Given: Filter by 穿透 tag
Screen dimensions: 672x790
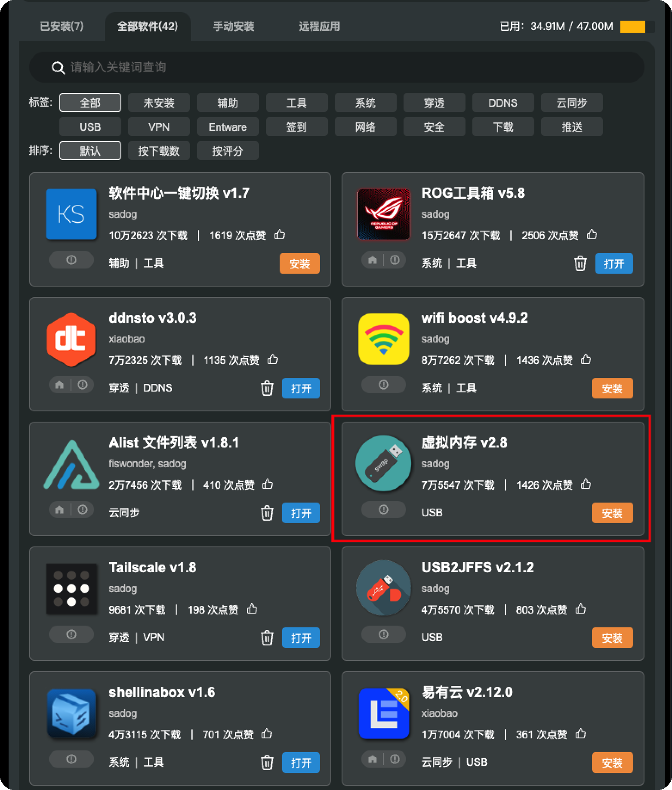Looking at the screenshot, I should (435, 103).
